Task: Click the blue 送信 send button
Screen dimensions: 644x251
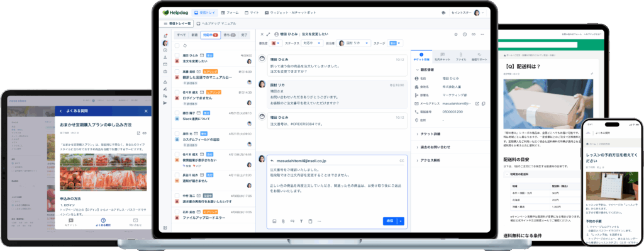Action: [x=390, y=221]
